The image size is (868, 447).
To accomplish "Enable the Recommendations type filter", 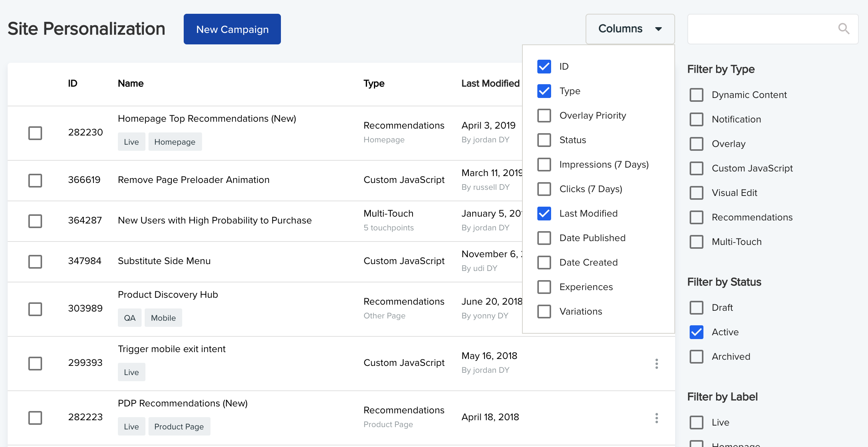I will [696, 217].
